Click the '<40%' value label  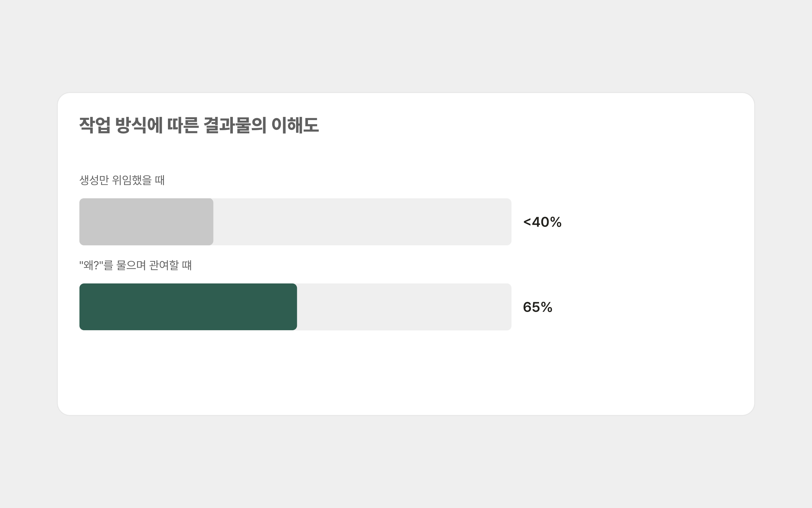click(542, 222)
